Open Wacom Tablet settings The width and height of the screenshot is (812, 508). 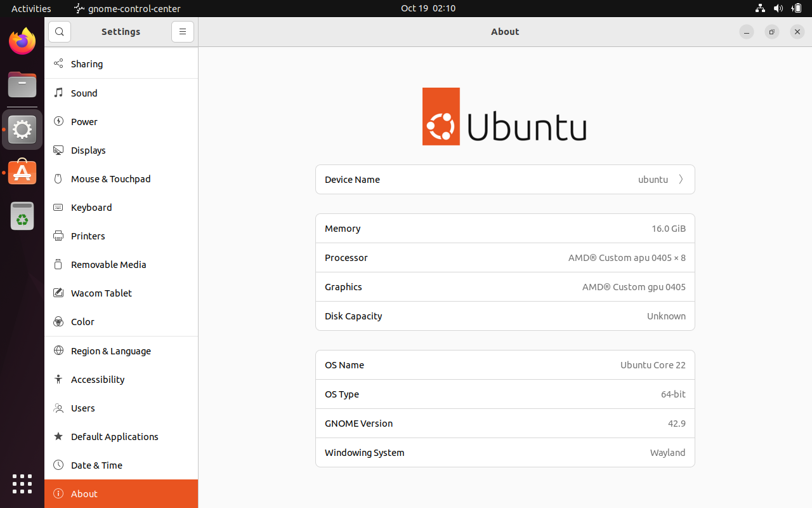(x=121, y=293)
